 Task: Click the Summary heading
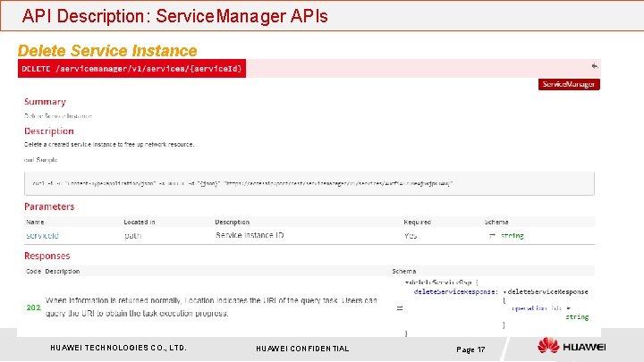tap(45, 101)
